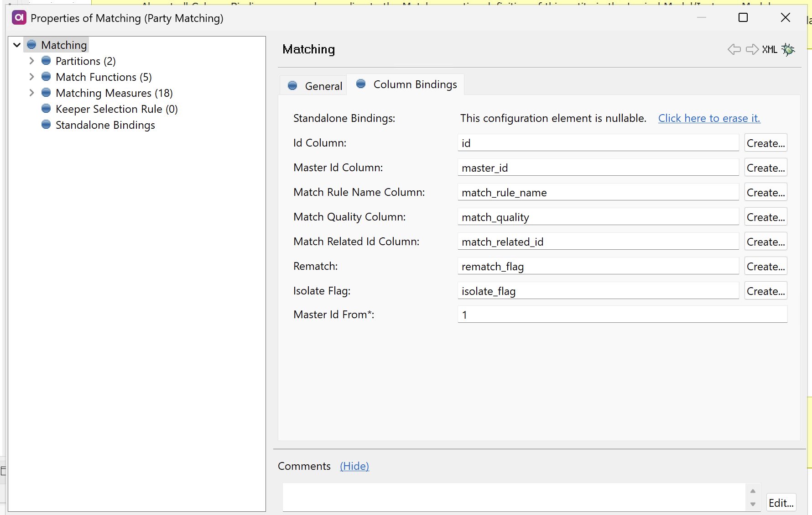Click the Matching node sphere icon
Viewport: 812px width, 515px height.
click(31, 44)
